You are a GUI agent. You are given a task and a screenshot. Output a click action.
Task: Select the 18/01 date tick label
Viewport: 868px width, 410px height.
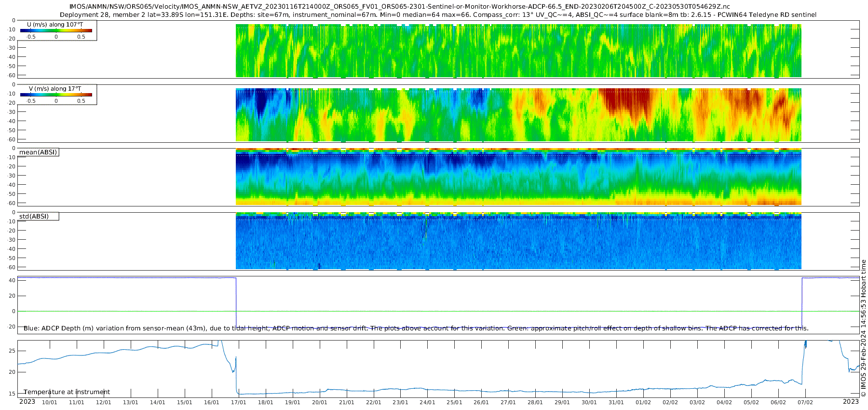click(x=266, y=403)
